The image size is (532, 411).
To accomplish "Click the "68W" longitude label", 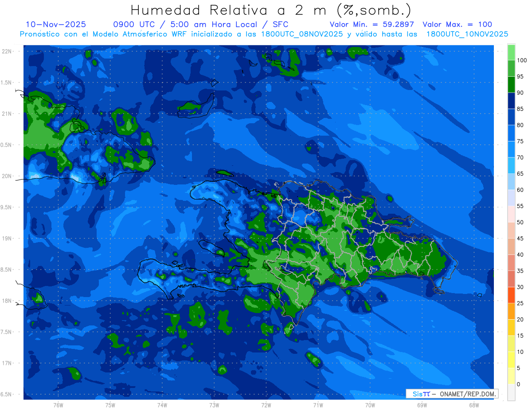I will click(x=474, y=405).
